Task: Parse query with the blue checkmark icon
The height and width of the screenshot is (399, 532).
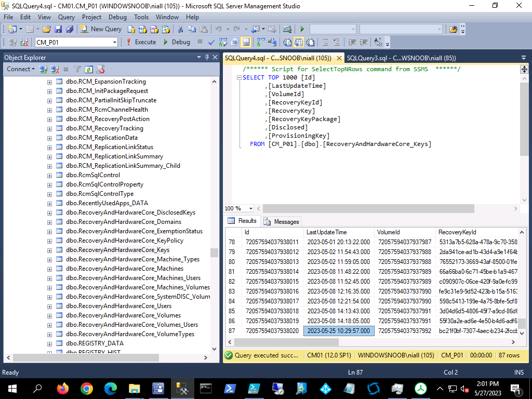Action: [211, 43]
